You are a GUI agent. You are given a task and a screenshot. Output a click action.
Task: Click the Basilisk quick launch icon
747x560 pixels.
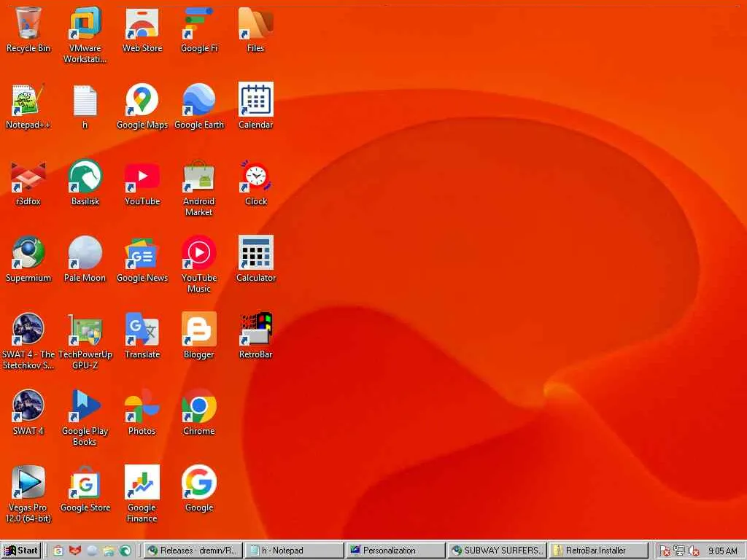tap(125, 551)
